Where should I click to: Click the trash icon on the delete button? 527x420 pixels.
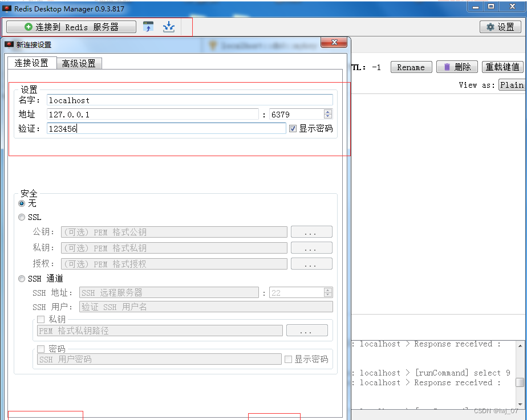coord(447,67)
